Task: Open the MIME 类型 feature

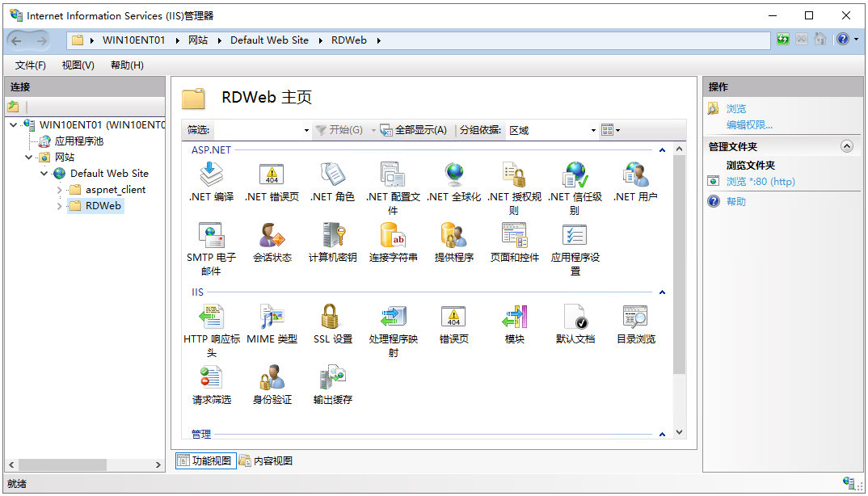Action: point(272,324)
